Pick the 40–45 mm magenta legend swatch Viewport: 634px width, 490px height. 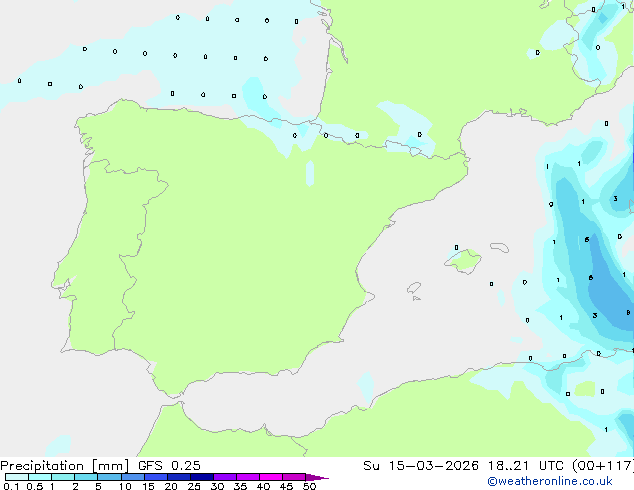coord(271,477)
